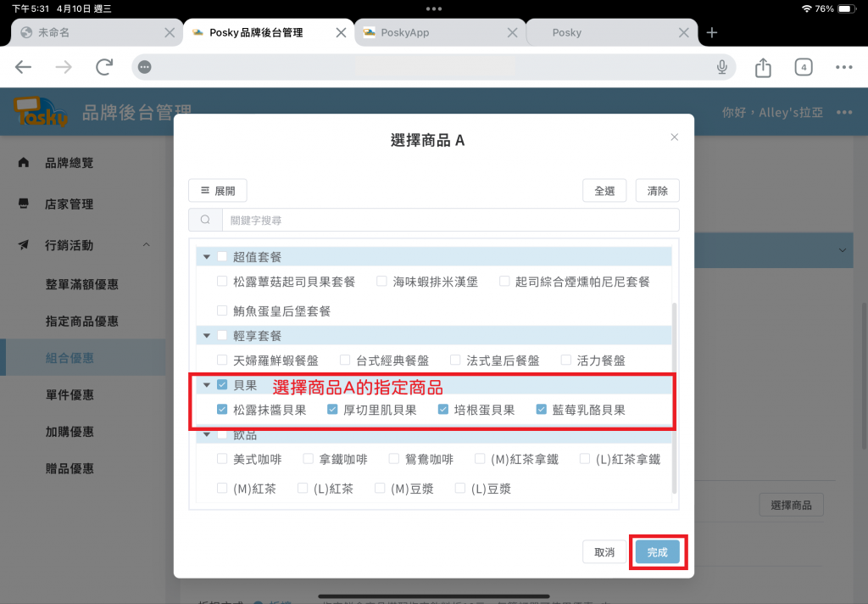Collapse the 輕享套餐 category arrow
The image size is (868, 604).
click(x=207, y=336)
